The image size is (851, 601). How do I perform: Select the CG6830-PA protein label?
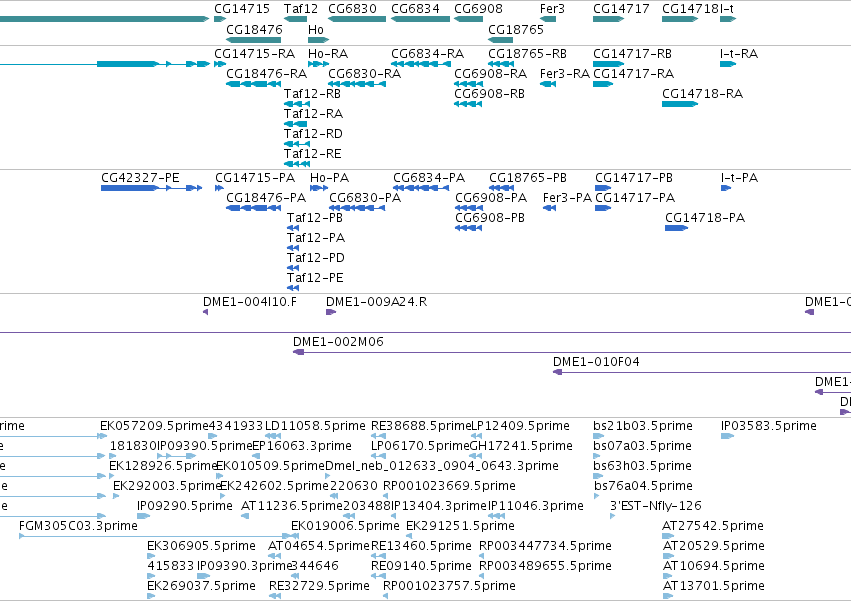coord(365,198)
